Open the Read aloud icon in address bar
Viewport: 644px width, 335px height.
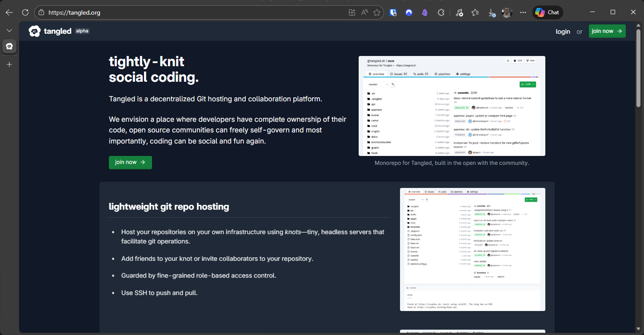[x=364, y=12]
